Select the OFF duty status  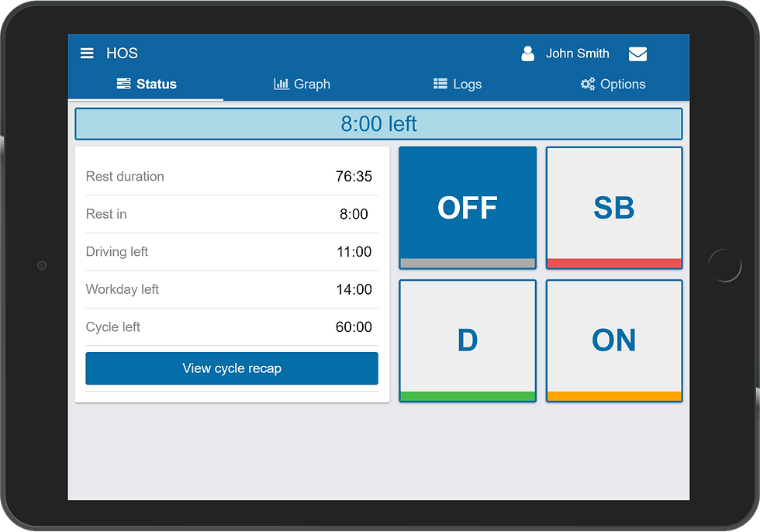coord(468,208)
